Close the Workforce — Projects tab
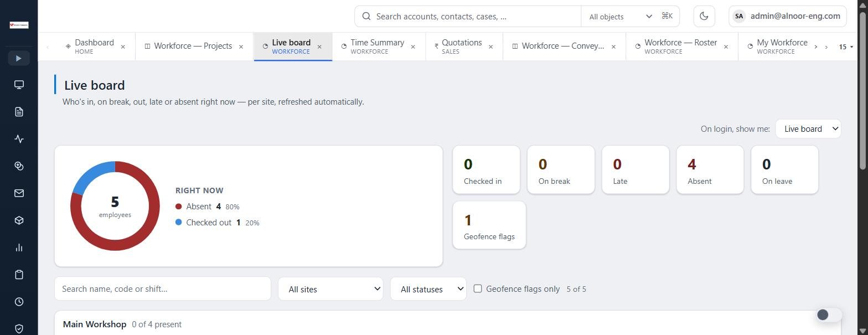This screenshot has height=335, width=868. click(241, 47)
